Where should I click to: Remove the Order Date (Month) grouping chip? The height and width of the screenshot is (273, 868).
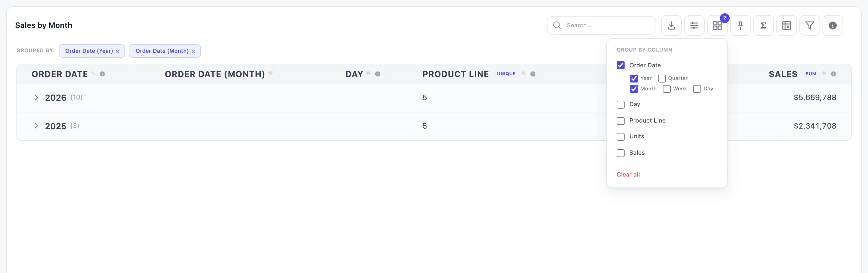point(193,52)
